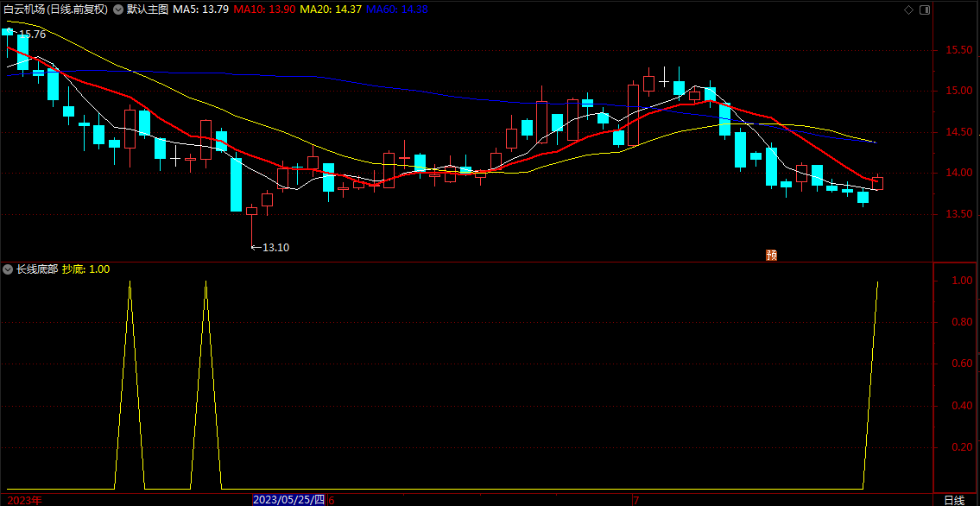Select the 日线 period label at bottom right
The image size is (980, 506).
click(954, 500)
